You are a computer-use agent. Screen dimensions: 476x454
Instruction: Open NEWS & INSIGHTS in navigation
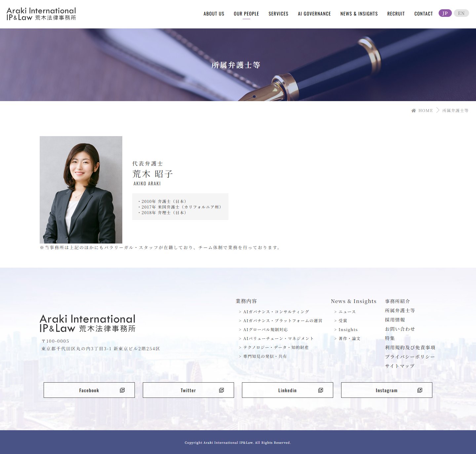click(359, 14)
